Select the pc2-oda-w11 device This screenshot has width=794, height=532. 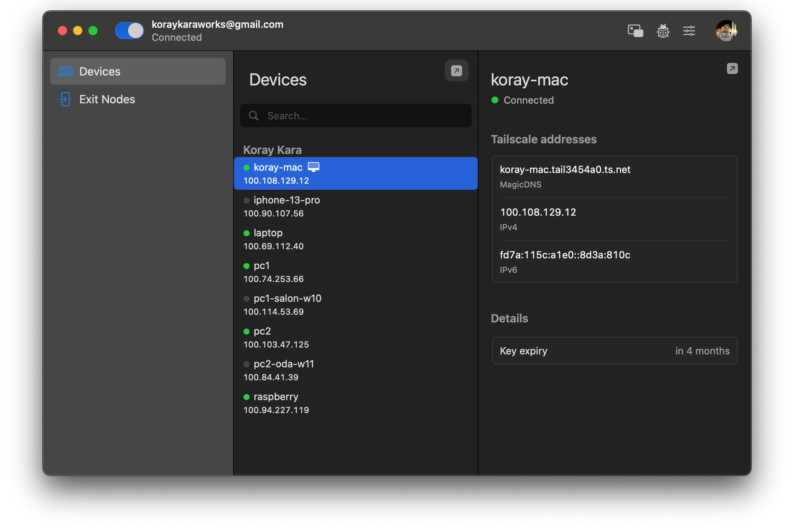[x=356, y=370]
